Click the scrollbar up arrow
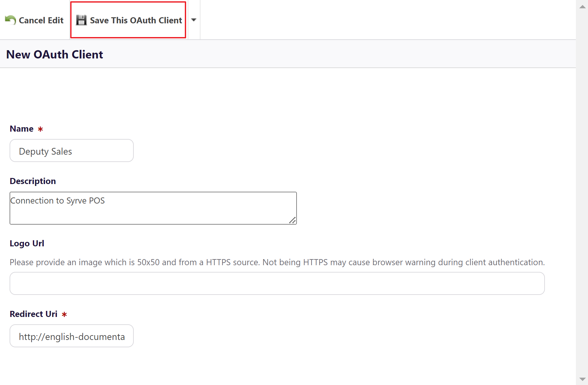Viewport: 588px width, 385px height. click(x=582, y=7)
